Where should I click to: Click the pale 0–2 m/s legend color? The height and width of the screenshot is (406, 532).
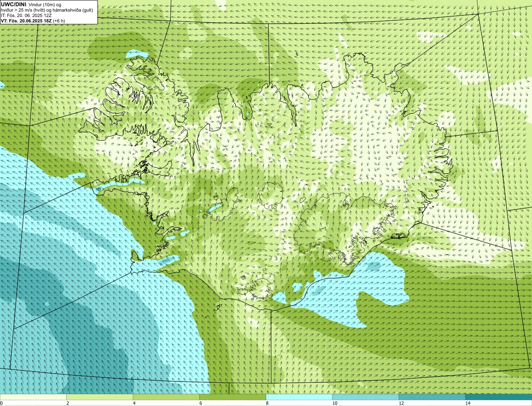tap(33, 397)
